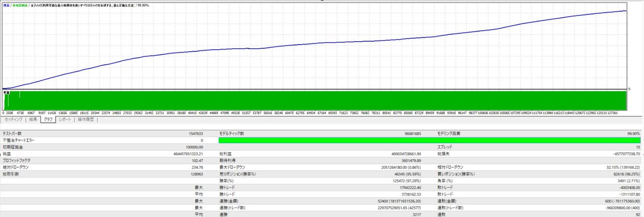
Task: Select the グラフ tab
Action: pyautogui.click(x=47, y=119)
